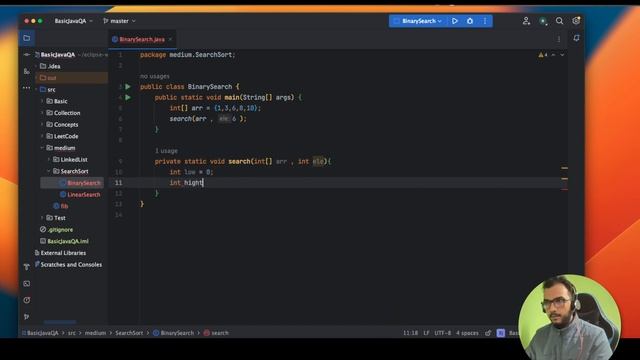Expand the Test folder
This screenshot has height=360, width=640.
click(x=42, y=218)
